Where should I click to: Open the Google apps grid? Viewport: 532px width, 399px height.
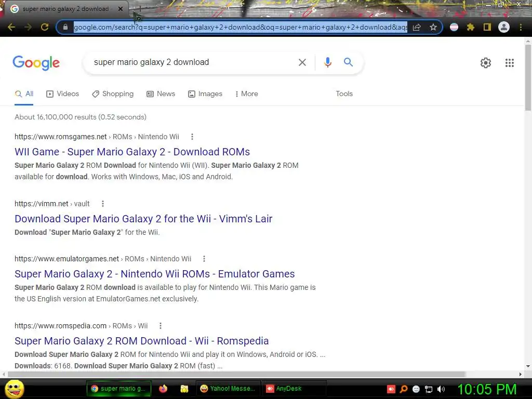pos(510,63)
